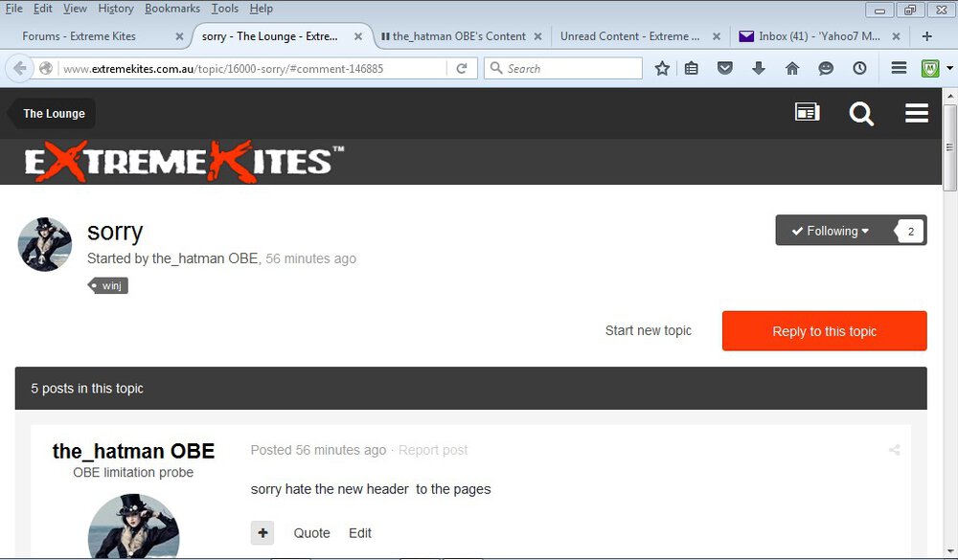Viewport: 958px width, 560px height.
Task: Open the Bookmarks menu
Action: [172, 9]
